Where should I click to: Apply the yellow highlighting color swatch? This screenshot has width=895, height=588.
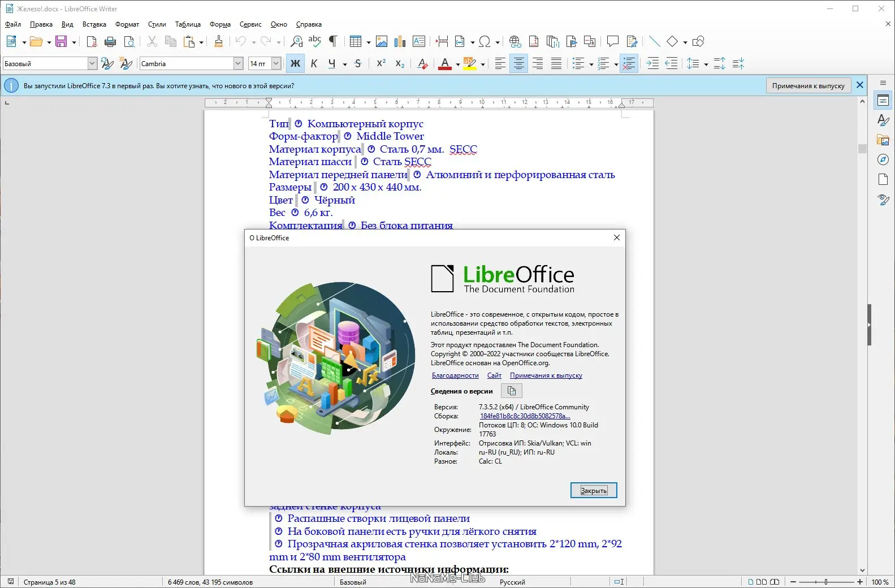[x=470, y=64]
